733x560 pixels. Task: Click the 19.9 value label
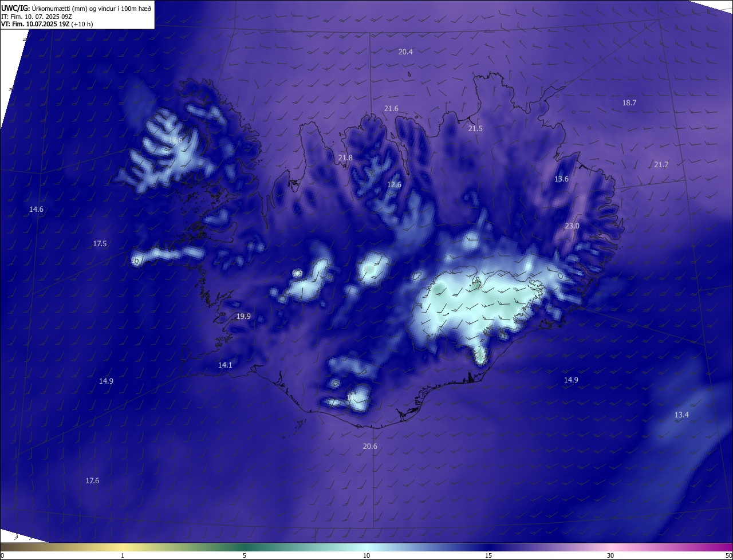pyautogui.click(x=243, y=317)
